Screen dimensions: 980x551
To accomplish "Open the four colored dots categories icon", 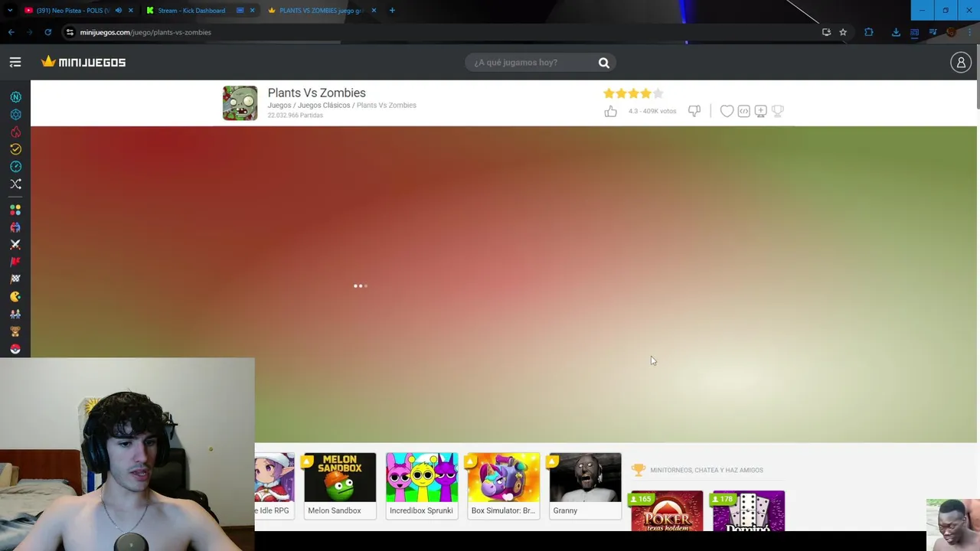I will tap(15, 210).
